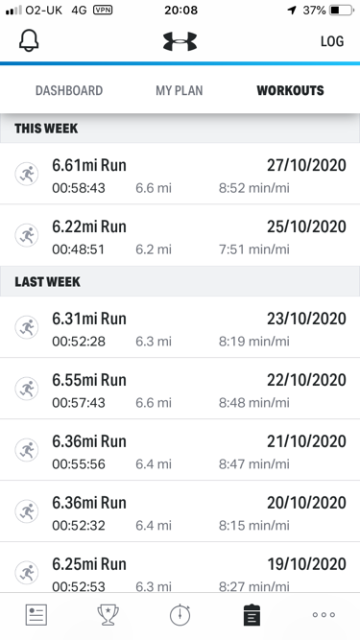Viewport: 360px width, 640px height.
Task: Open the 6.25mi Run from 19/10/2020
Action: click(180, 567)
